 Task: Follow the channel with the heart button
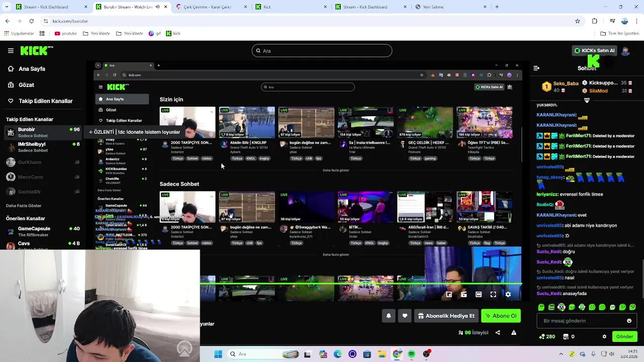[x=405, y=316]
